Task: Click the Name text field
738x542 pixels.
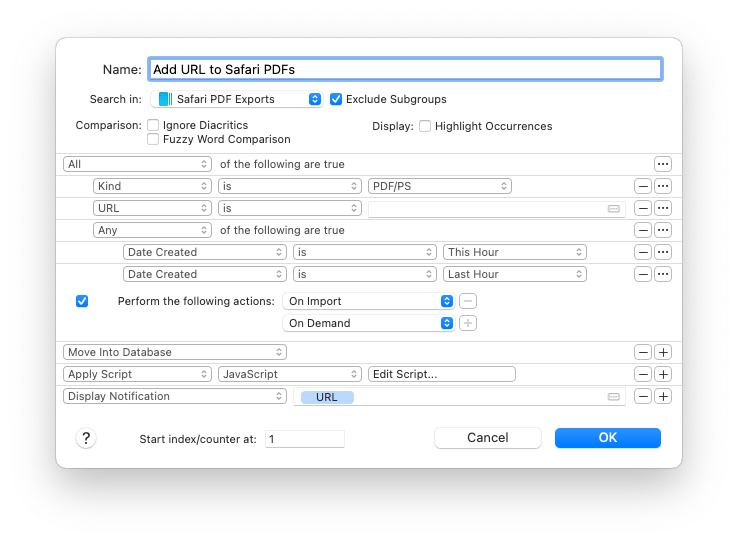Action: (404, 69)
